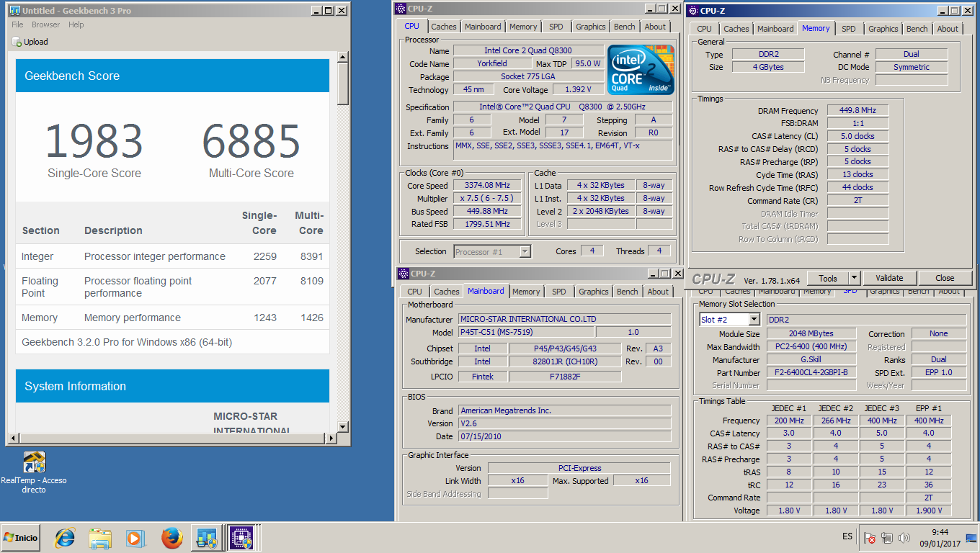Launch Windows Media Player from taskbar
This screenshot has height=553, width=980.
coord(135,538)
